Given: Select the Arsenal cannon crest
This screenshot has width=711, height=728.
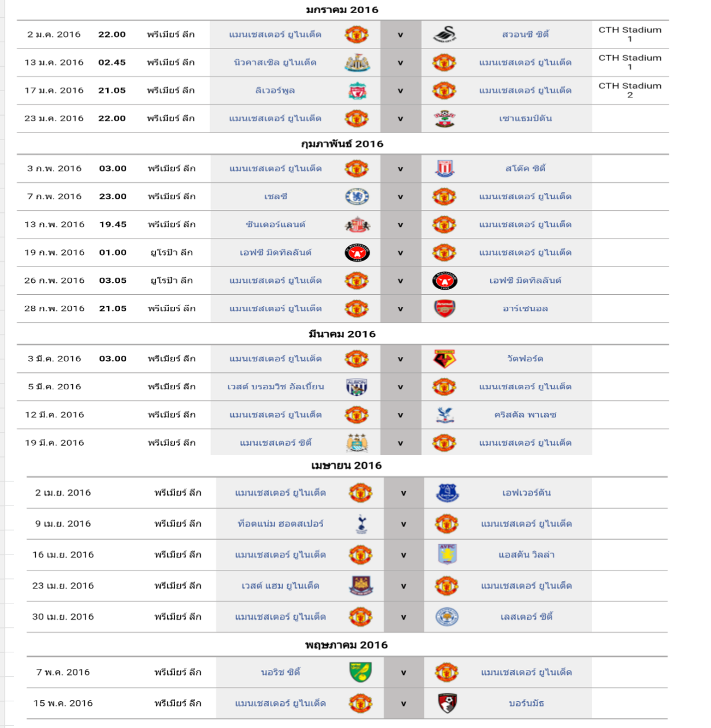Looking at the screenshot, I should pyautogui.click(x=444, y=309).
